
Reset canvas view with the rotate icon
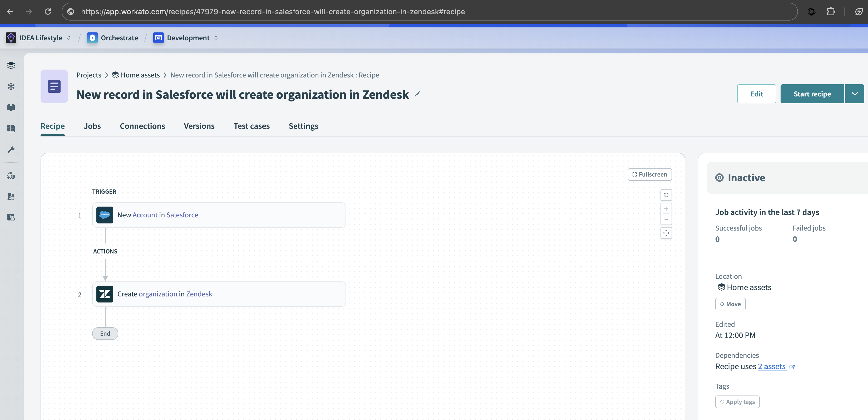click(666, 195)
